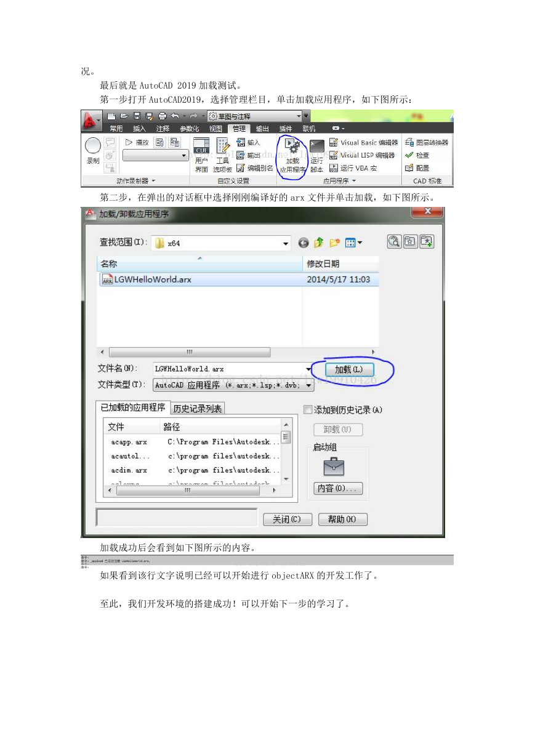This screenshot has height=756, width=535.
Task: Click the 检查 check standards icon
Action: coord(409,155)
